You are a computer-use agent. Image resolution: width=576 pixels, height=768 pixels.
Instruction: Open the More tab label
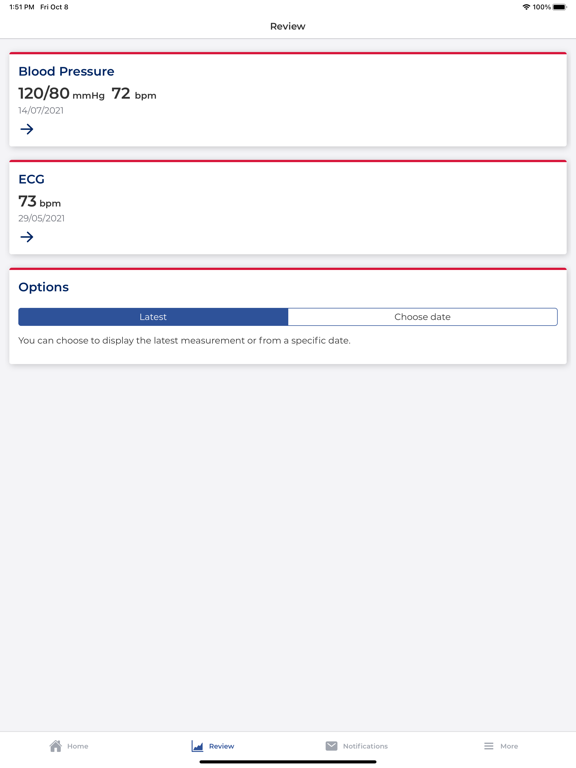[509, 746]
